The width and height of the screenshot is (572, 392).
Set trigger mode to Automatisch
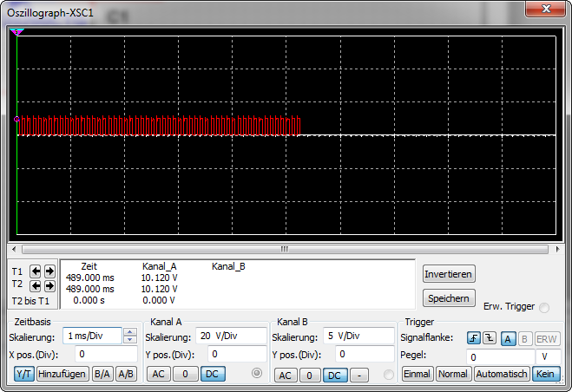[x=502, y=374]
